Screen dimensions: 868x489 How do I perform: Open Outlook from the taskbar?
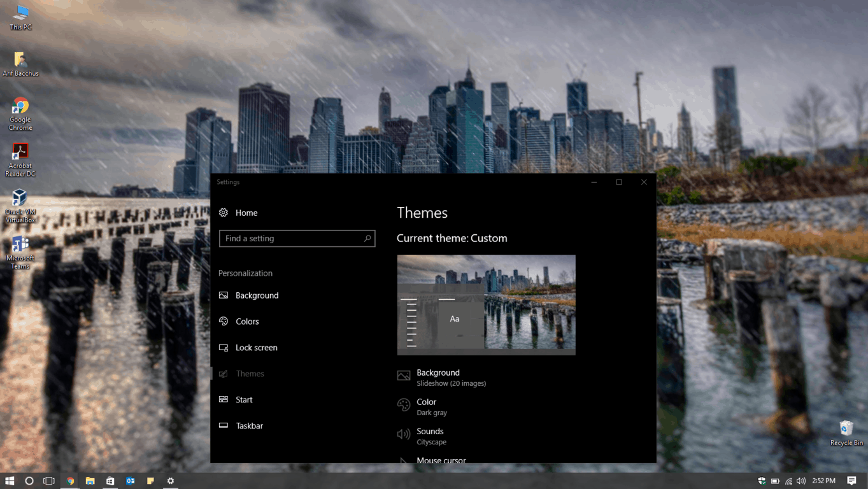(x=131, y=481)
